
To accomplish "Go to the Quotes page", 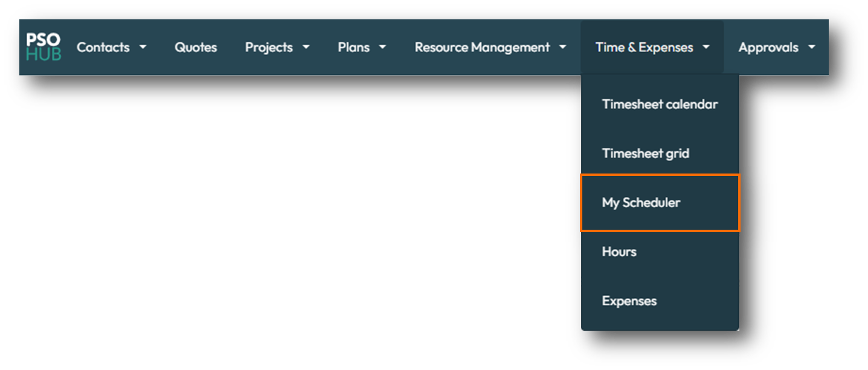I will [x=196, y=47].
